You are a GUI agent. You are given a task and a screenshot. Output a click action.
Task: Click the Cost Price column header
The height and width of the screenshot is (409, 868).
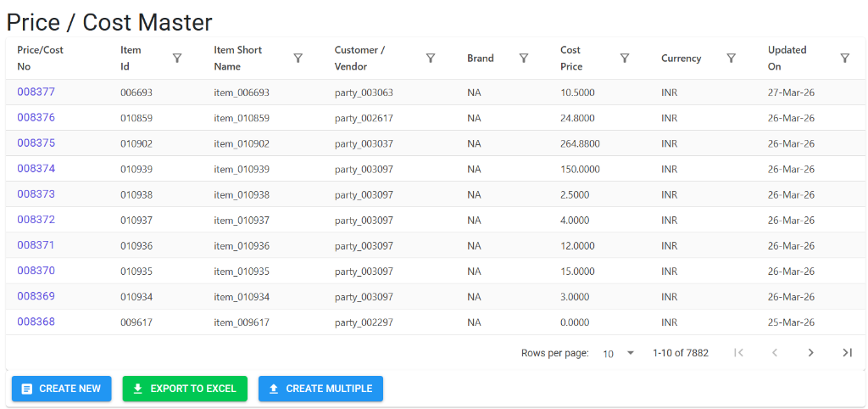click(571, 59)
